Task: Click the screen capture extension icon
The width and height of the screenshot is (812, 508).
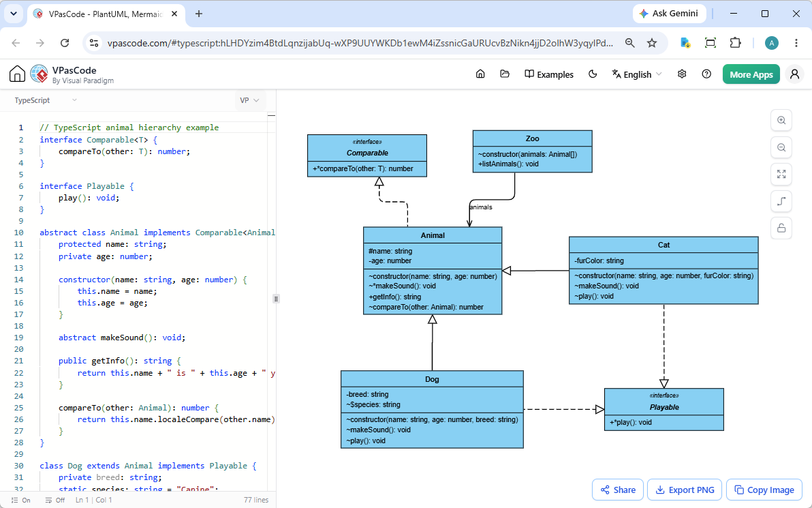Action: [x=710, y=43]
